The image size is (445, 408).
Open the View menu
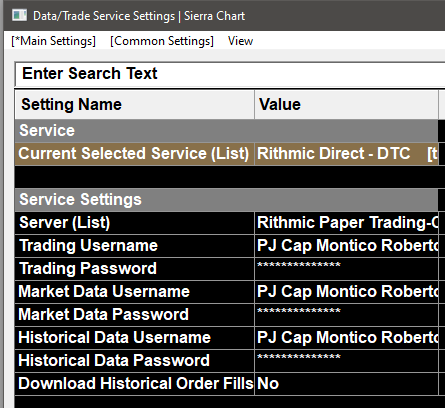click(240, 41)
